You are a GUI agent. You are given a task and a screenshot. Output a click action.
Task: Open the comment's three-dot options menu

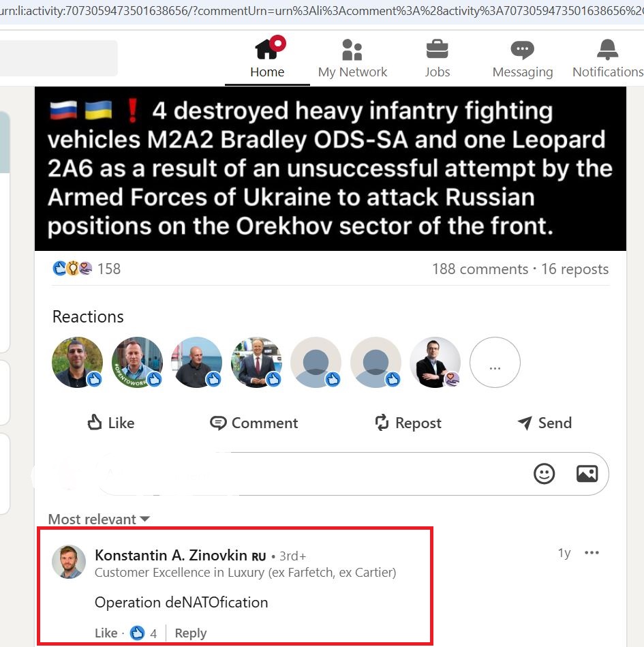tap(592, 553)
